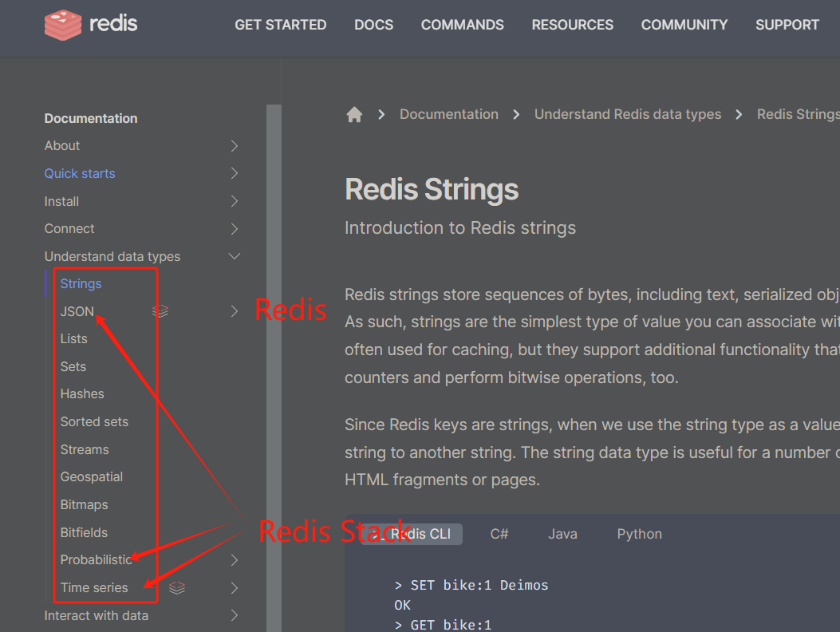Expand the Probabilistic section
840x632 pixels.
pyautogui.click(x=234, y=559)
